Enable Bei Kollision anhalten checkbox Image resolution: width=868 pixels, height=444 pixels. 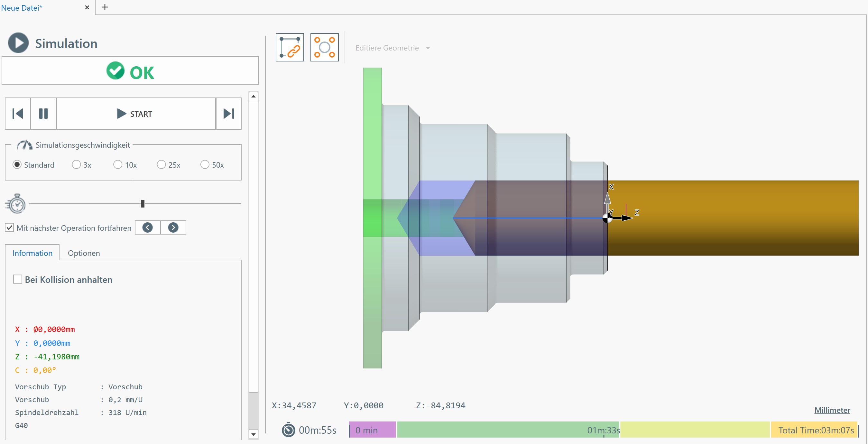pos(17,279)
